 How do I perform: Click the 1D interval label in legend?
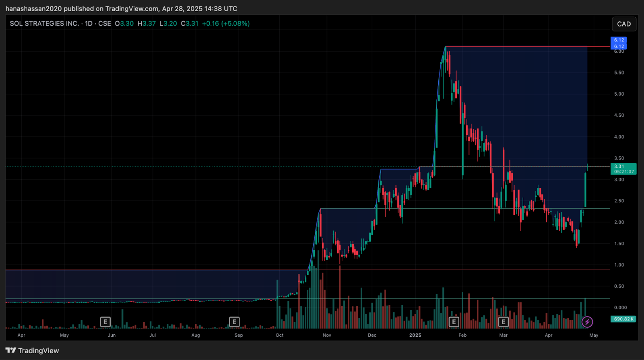click(x=89, y=23)
